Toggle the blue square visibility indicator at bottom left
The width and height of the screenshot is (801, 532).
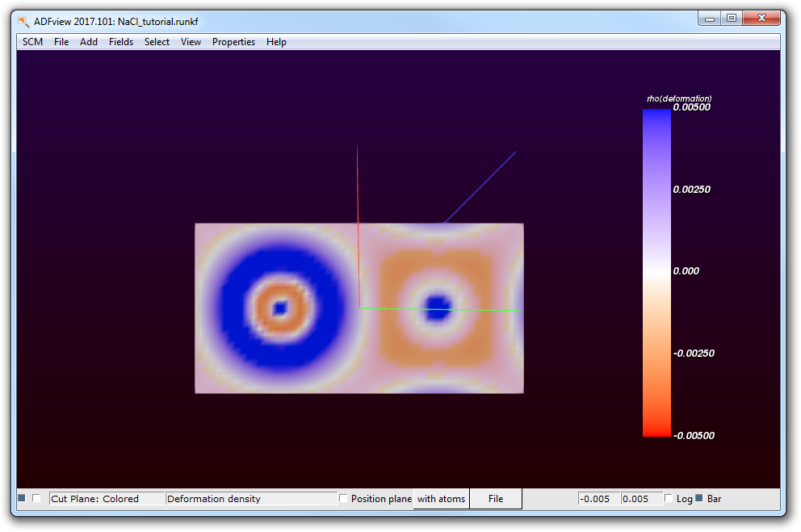click(x=22, y=498)
